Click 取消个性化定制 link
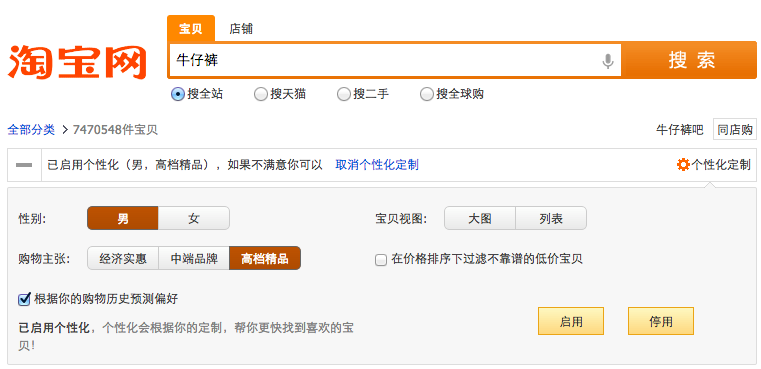The image size is (761, 369). (377, 165)
